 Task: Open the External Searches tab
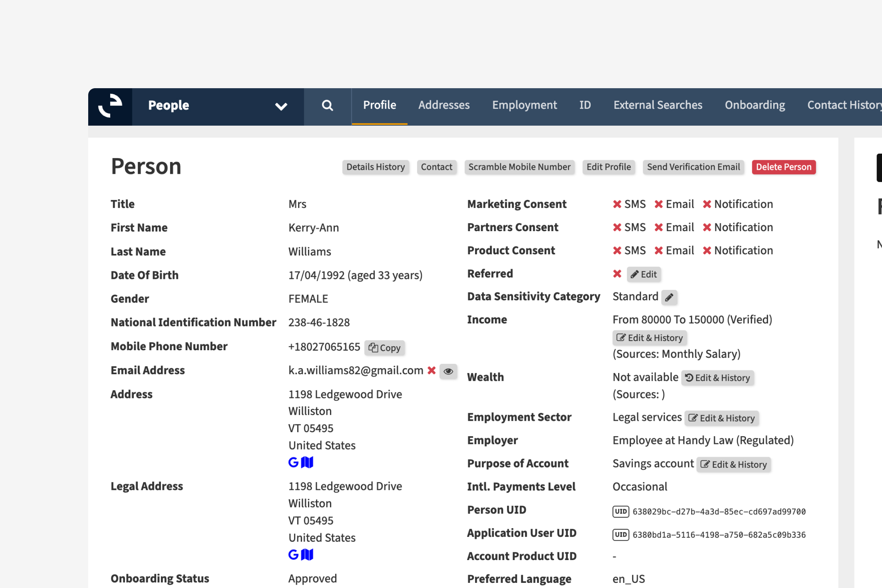(x=658, y=105)
